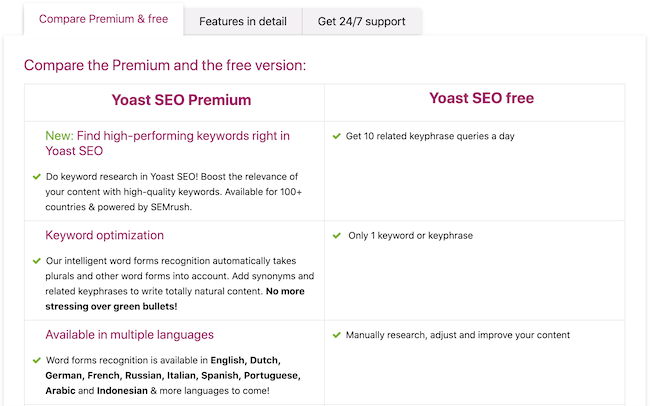650x406 pixels.
Task: Click checkmark next to intelligent word forms text
Action: tap(37, 261)
